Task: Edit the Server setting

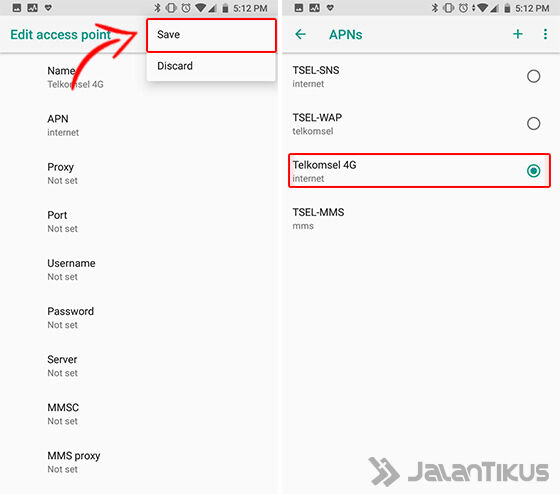Action: tap(139, 366)
